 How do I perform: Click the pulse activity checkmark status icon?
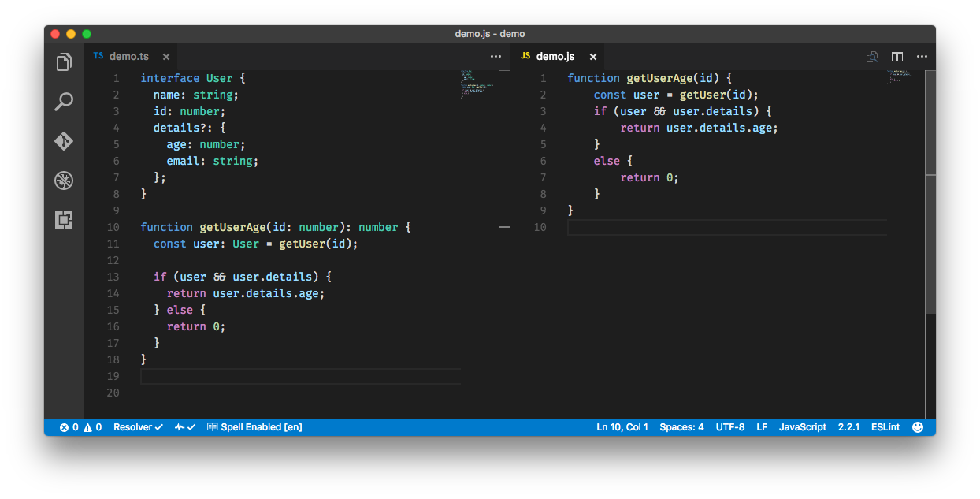[x=185, y=427]
